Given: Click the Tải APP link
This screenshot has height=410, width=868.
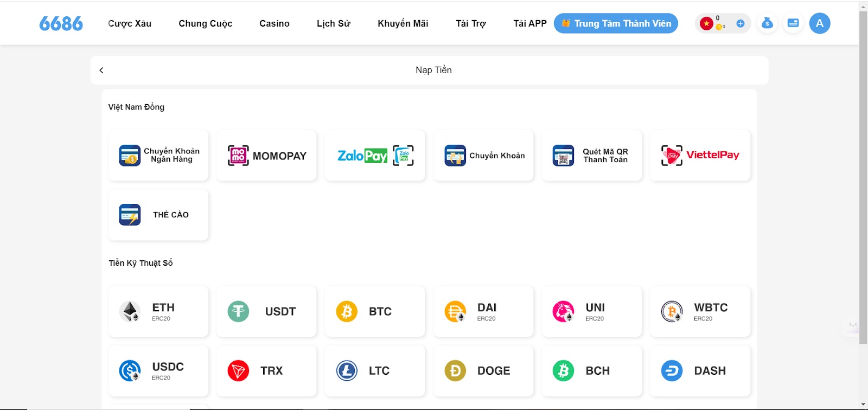Looking at the screenshot, I should click(530, 23).
